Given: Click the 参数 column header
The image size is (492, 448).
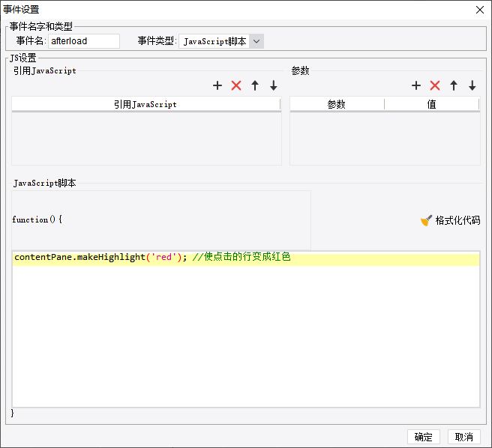Looking at the screenshot, I should [x=337, y=104].
